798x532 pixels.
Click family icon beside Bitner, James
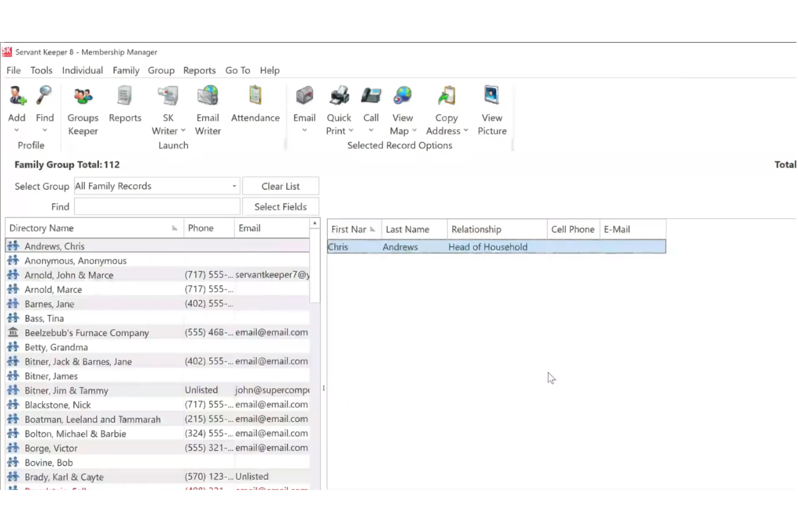coord(13,376)
